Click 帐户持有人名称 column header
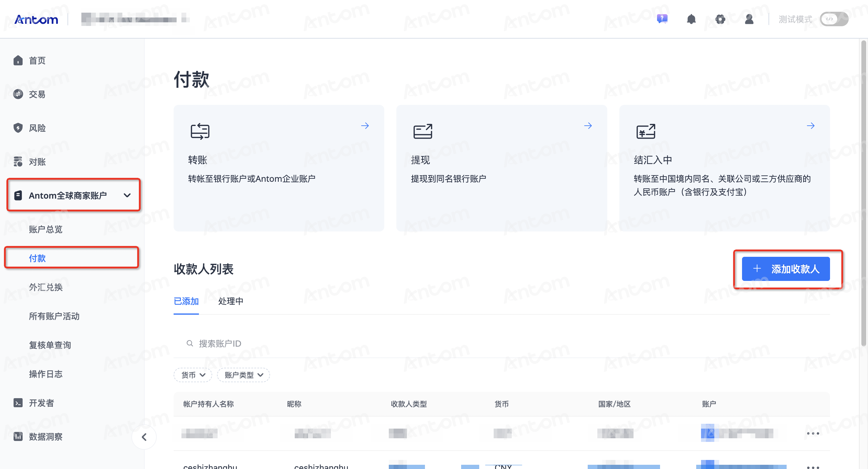Viewport: 868px width, 469px height. click(x=208, y=404)
